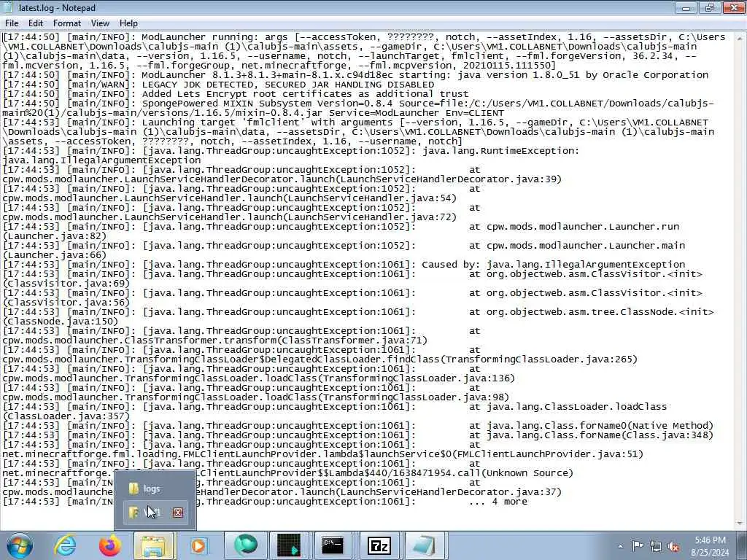The image size is (747, 560).
Task: Open the Edit menu
Action: click(35, 23)
